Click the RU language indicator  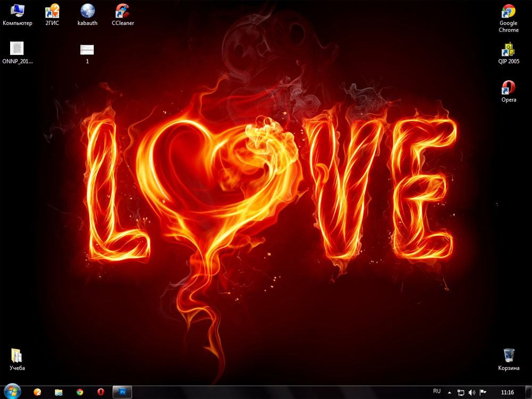(437, 392)
